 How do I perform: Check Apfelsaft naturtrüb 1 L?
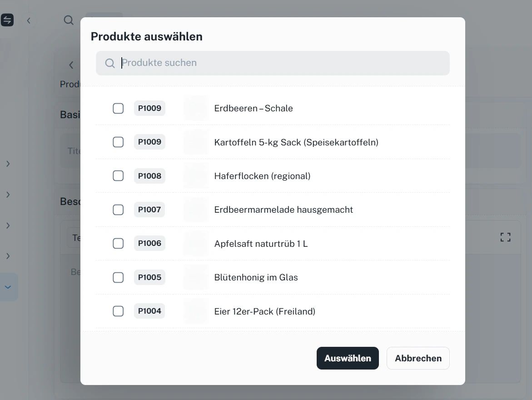coord(118,243)
